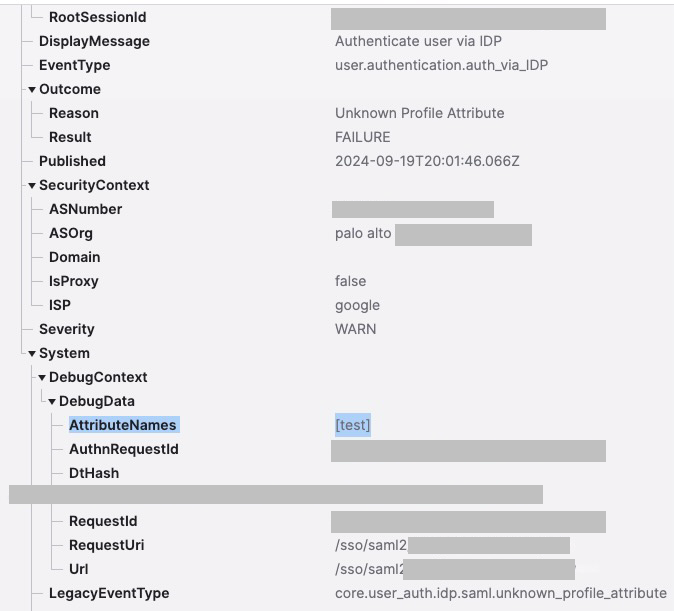This screenshot has width=674, height=611.
Task: Click the IsProxy key
Action: click(x=73, y=281)
